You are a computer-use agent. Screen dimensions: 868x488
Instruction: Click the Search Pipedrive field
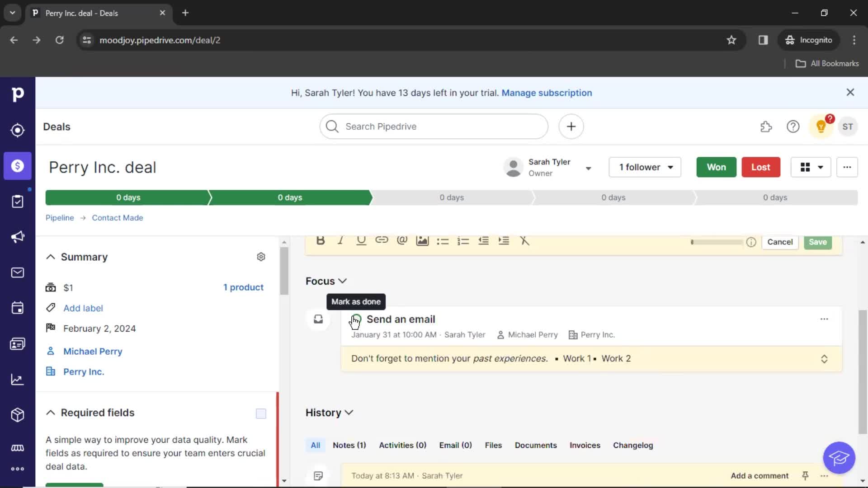434,127
